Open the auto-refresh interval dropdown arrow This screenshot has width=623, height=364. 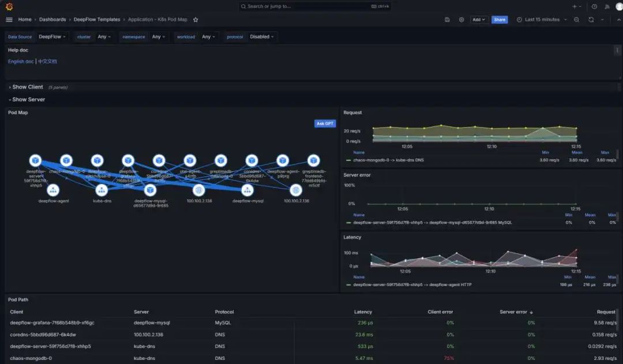(602, 20)
